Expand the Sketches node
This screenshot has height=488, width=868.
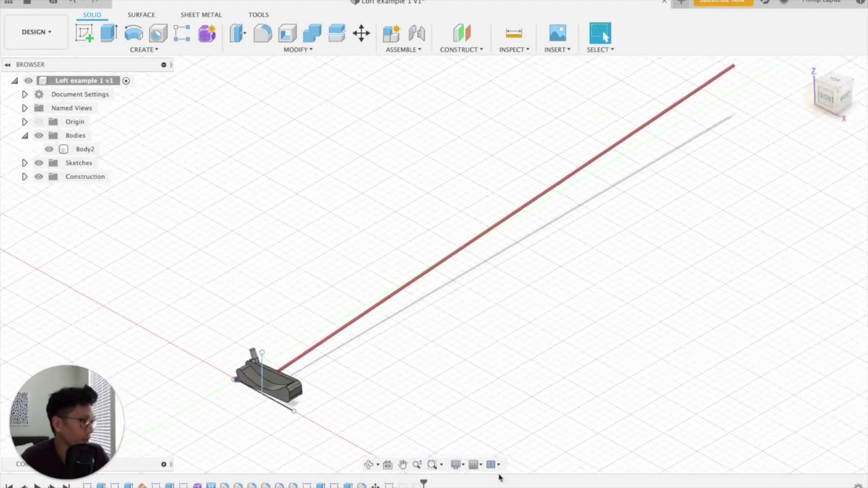point(24,163)
